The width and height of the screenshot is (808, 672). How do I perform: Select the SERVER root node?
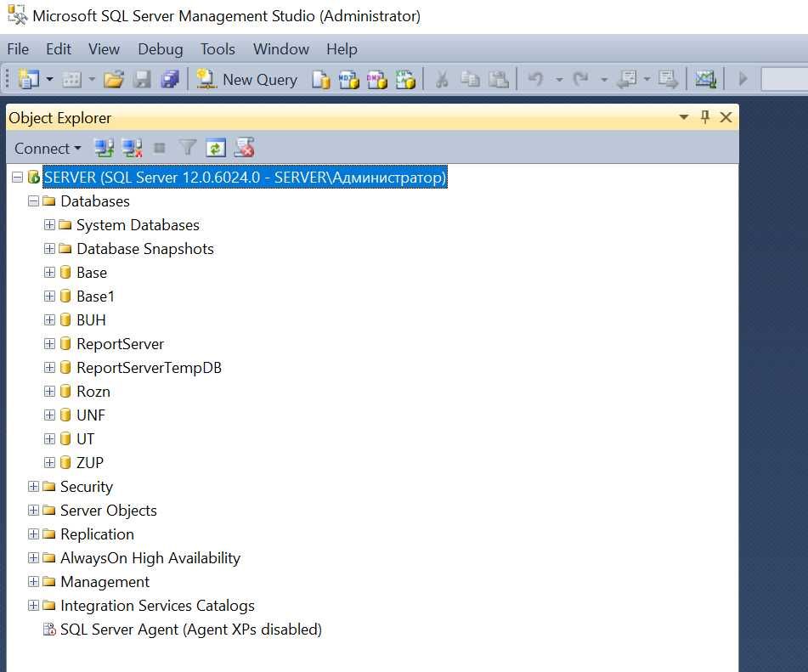pyautogui.click(x=245, y=178)
